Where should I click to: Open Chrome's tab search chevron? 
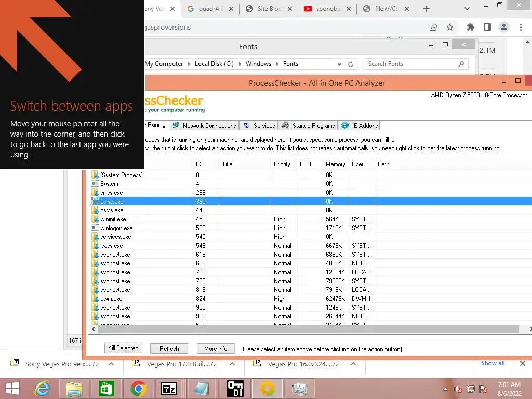click(x=467, y=9)
